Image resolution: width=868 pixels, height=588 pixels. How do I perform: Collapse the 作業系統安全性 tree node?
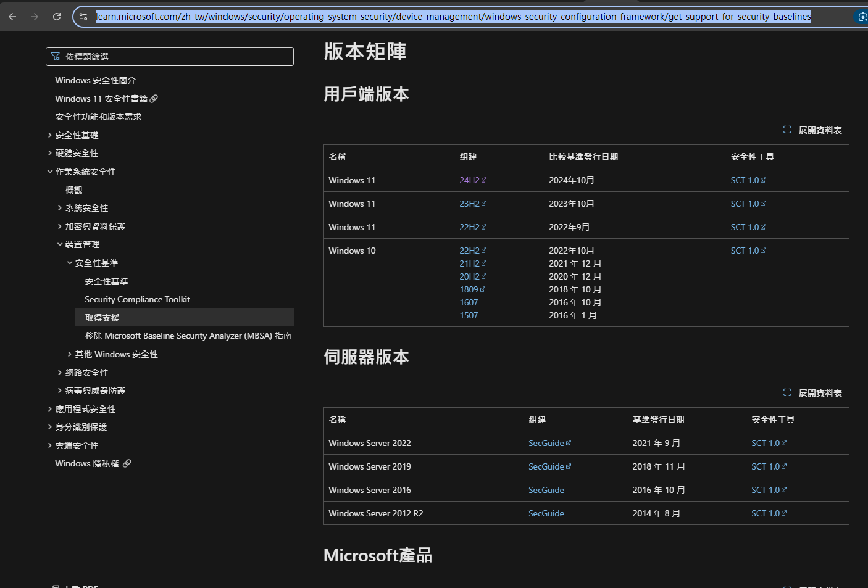pyautogui.click(x=50, y=172)
